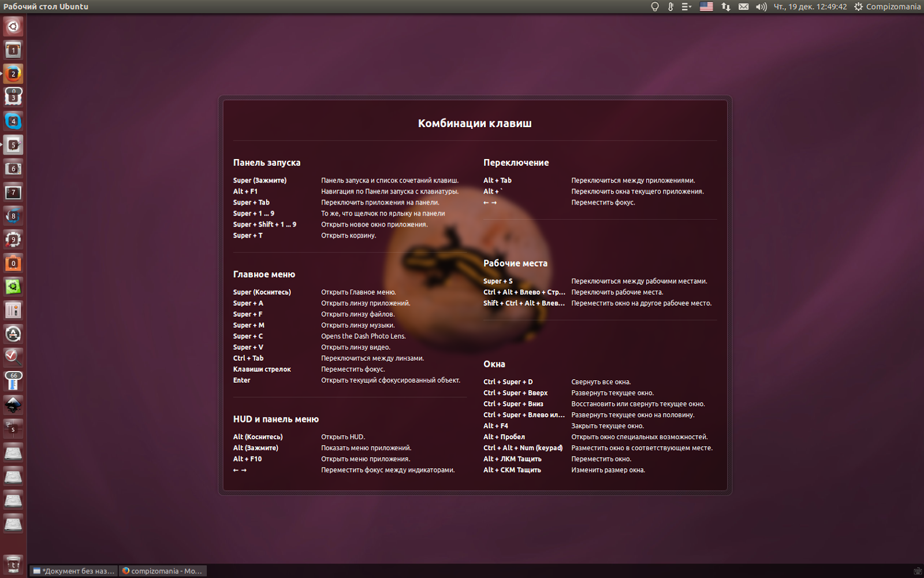The image size is (924, 578).
Task: Open System Settings gear-and-wrench icon
Action: coord(13,240)
